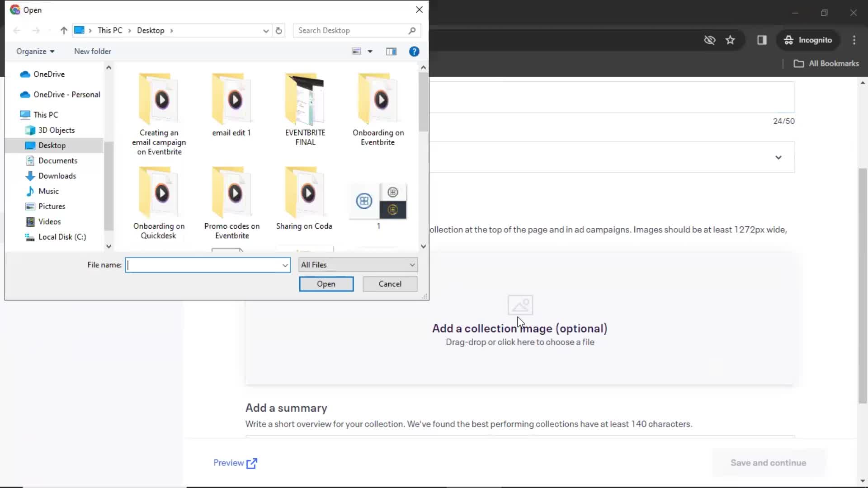Bookmark this tab with the star icon

click(x=730, y=40)
